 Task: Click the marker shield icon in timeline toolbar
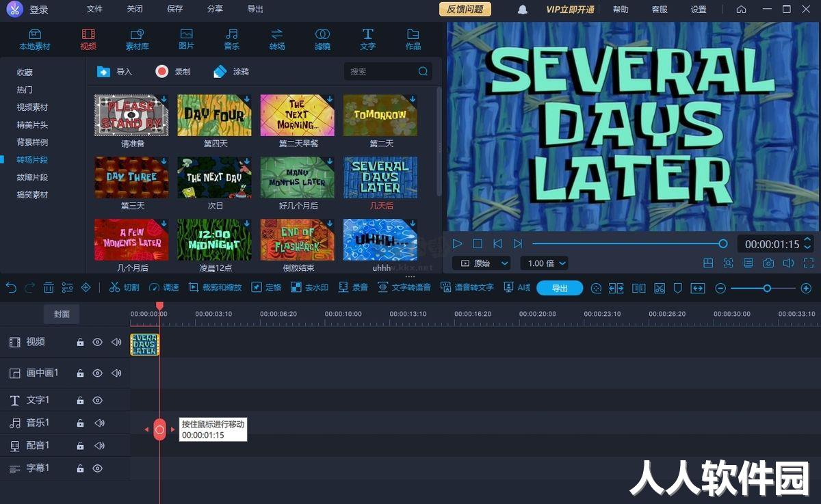click(x=678, y=289)
